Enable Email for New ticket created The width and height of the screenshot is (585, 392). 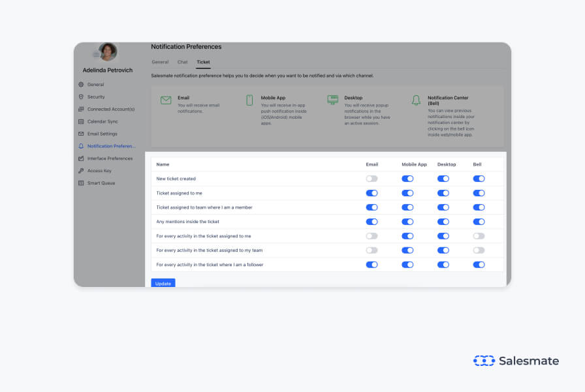coord(372,179)
